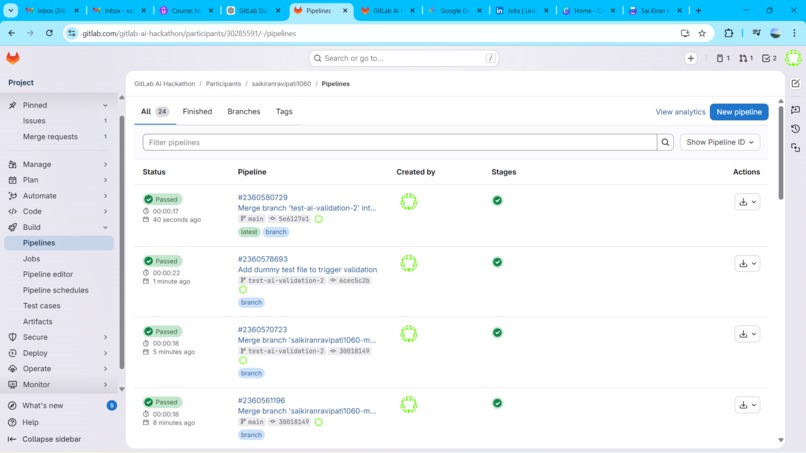Click passed stage icon for pipeline #2360570723

click(x=497, y=333)
